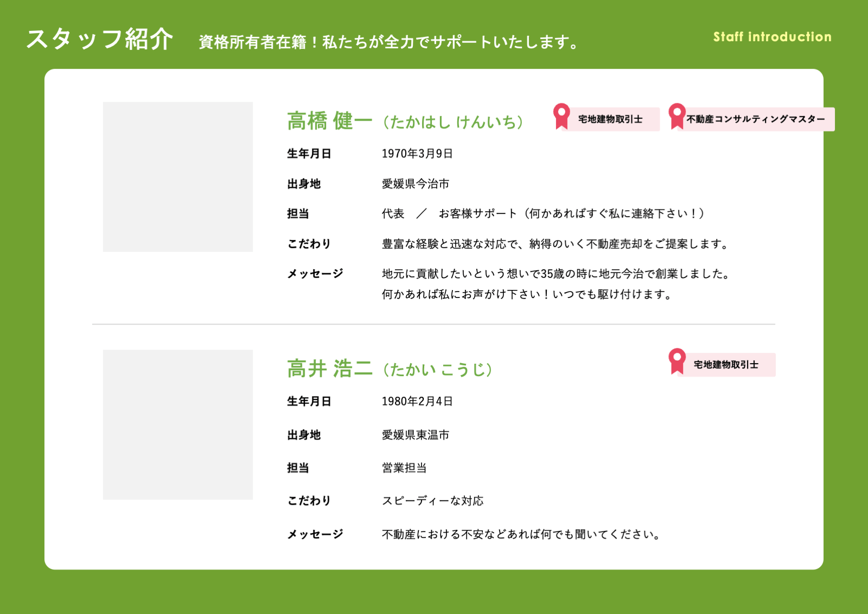Click the name heading 高井 浩二

pos(329,369)
